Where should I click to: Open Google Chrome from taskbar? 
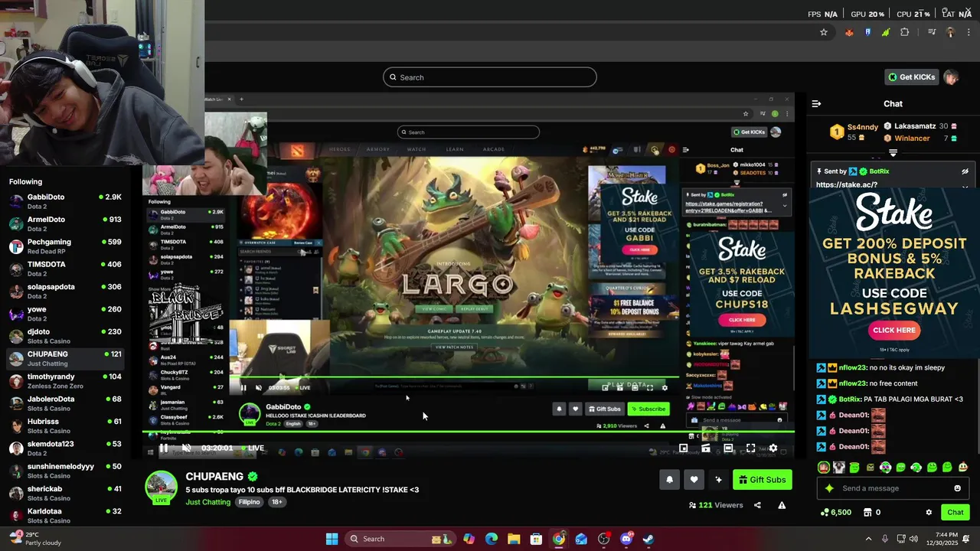click(559, 539)
